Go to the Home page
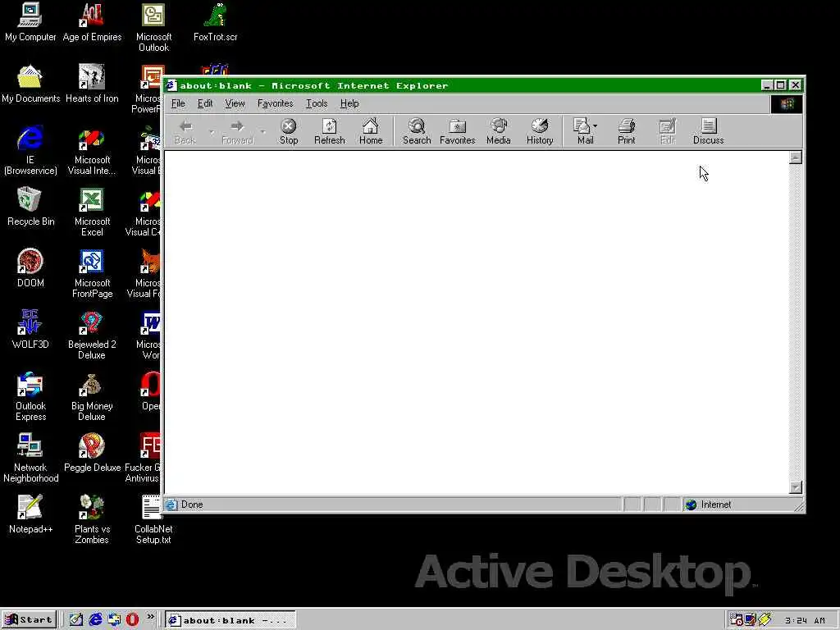Screen dimensions: 840x630 [x=370, y=132]
